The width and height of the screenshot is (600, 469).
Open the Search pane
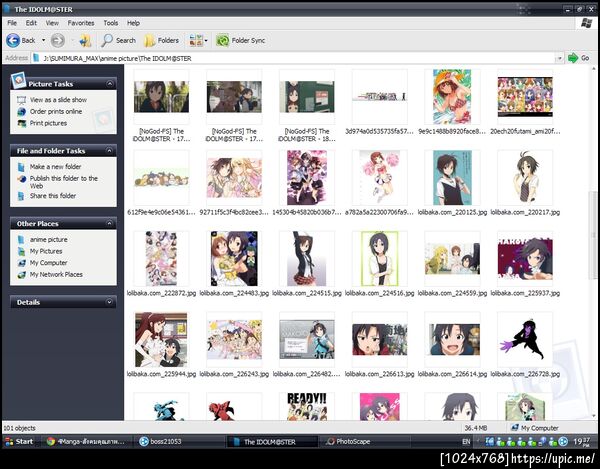[118, 40]
